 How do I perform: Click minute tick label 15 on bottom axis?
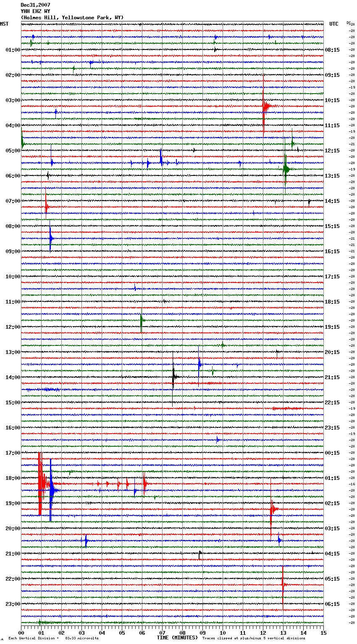[323, 633]
